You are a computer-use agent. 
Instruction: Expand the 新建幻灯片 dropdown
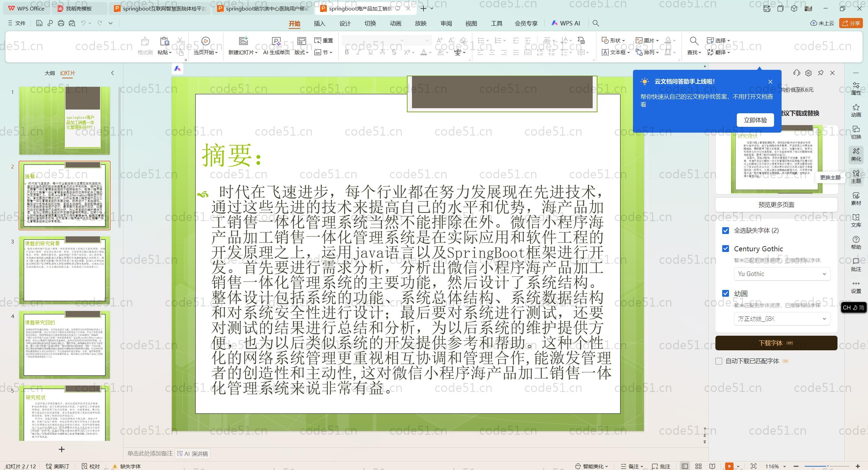(256, 53)
